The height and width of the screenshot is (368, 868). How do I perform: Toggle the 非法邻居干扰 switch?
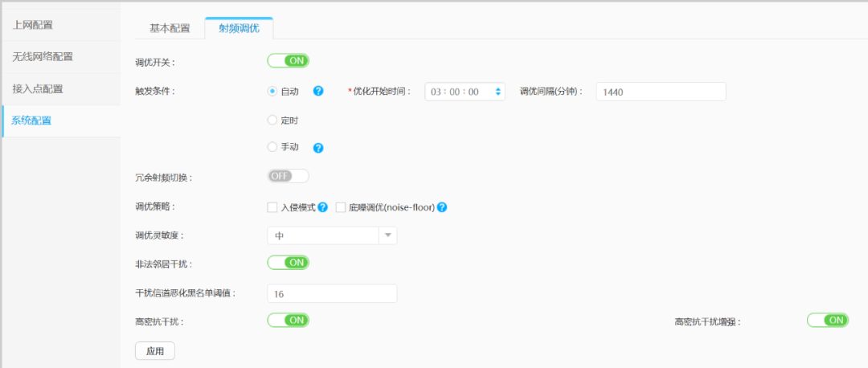(x=288, y=262)
